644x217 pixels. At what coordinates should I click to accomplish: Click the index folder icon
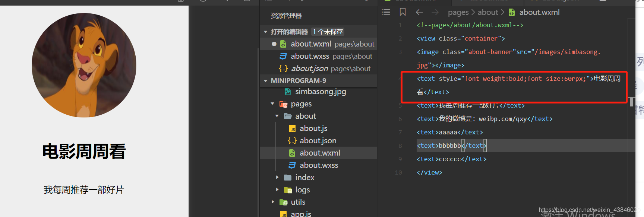tap(288, 178)
